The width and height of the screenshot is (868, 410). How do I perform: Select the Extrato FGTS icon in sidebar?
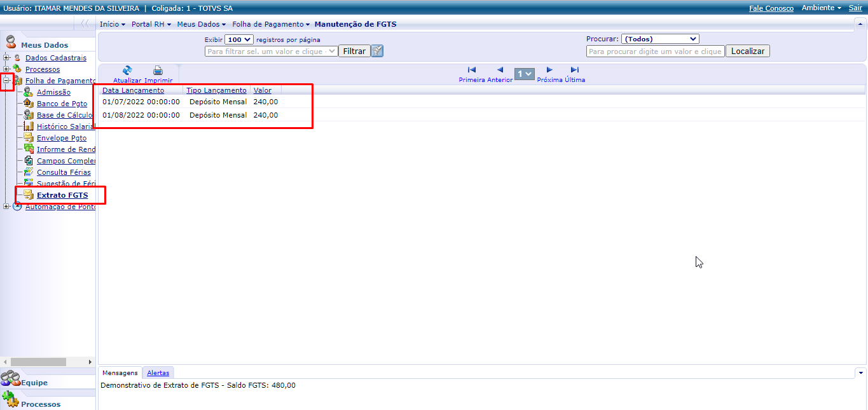(x=29, y=195)
